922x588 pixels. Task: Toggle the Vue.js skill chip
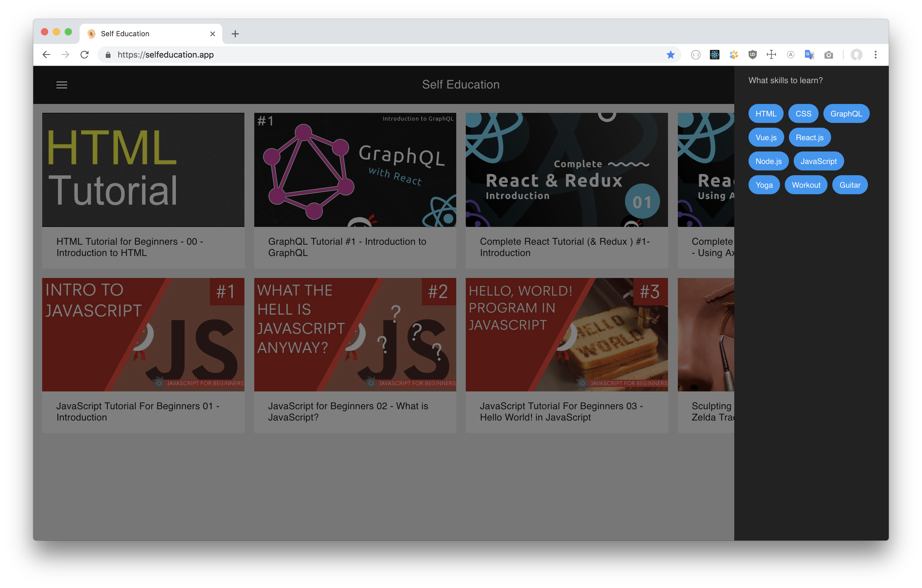click(766, 137)
